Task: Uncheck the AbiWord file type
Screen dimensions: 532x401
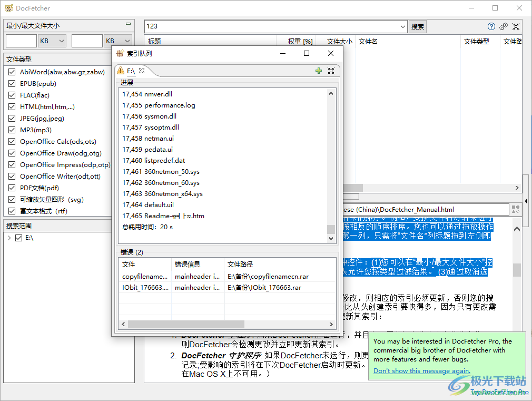Action: 12,72
